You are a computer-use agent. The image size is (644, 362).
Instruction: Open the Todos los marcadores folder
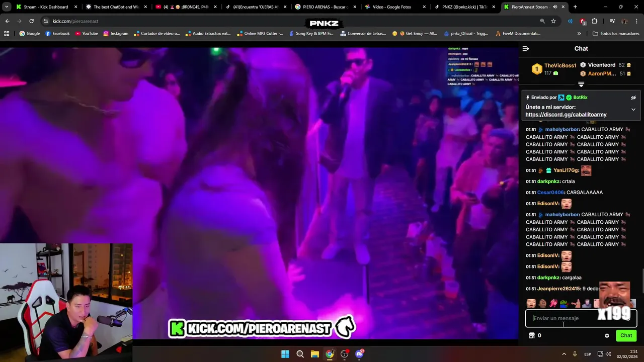coord(616,33)
